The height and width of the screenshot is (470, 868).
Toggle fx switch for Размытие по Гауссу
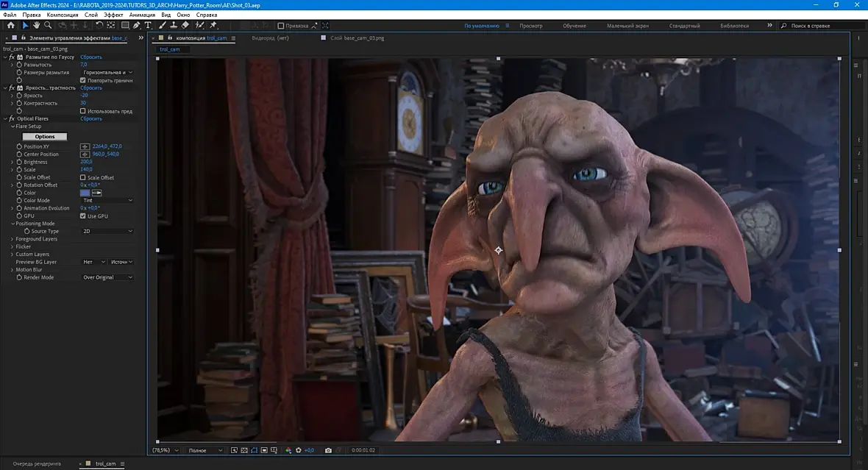tap(12, 57)
